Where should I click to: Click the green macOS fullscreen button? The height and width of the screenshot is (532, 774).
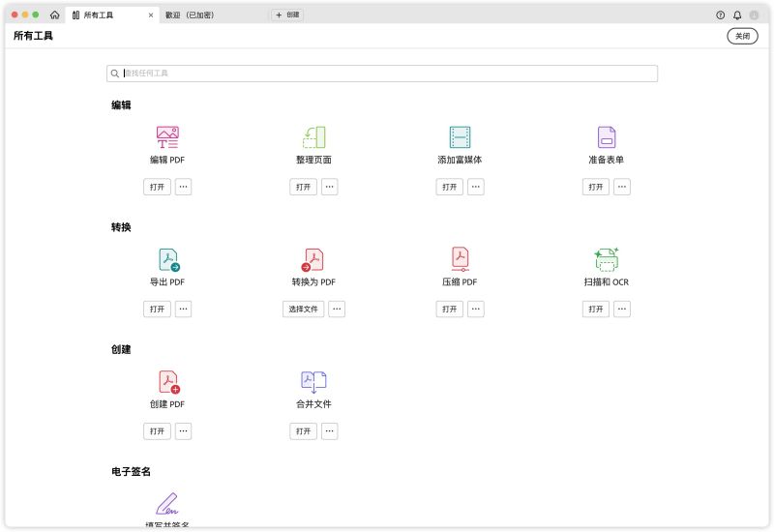(x=36, y=15)
